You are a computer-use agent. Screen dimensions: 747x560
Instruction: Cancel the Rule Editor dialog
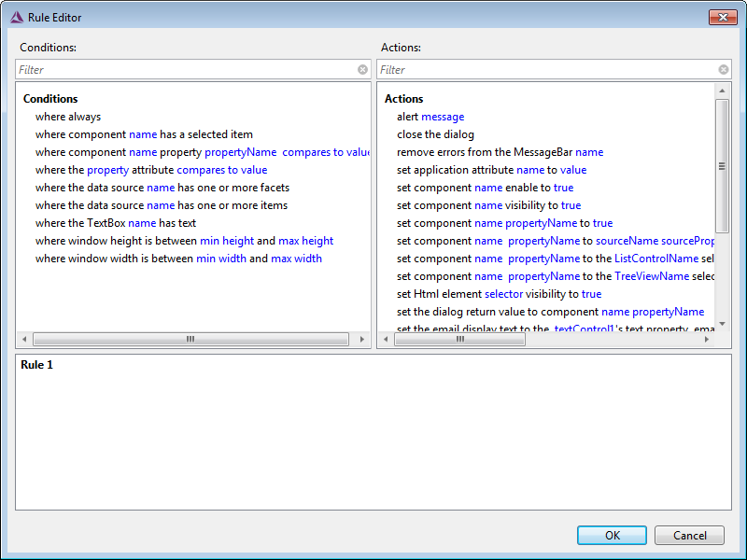click(x=689, y=535)
